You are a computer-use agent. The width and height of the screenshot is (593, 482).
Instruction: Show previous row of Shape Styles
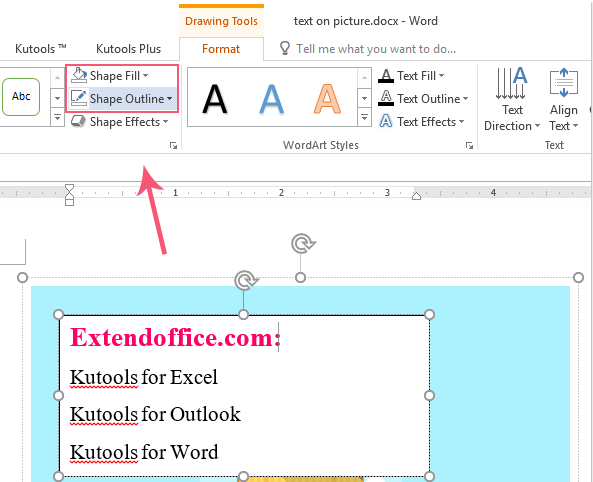tap(57, 78)
